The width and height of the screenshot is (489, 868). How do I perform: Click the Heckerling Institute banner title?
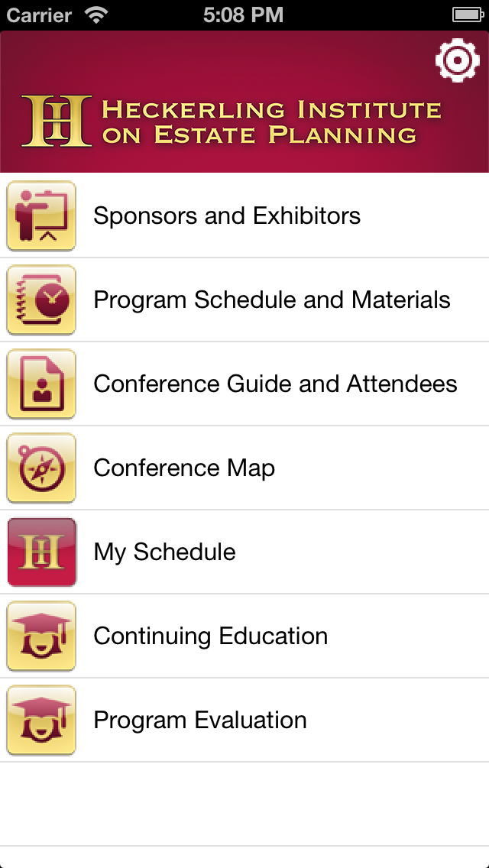271,121
